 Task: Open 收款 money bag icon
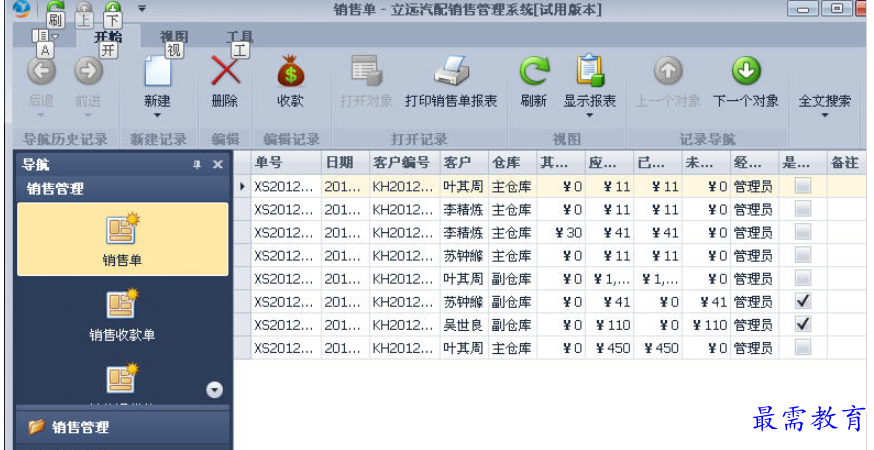coord(290,71)
